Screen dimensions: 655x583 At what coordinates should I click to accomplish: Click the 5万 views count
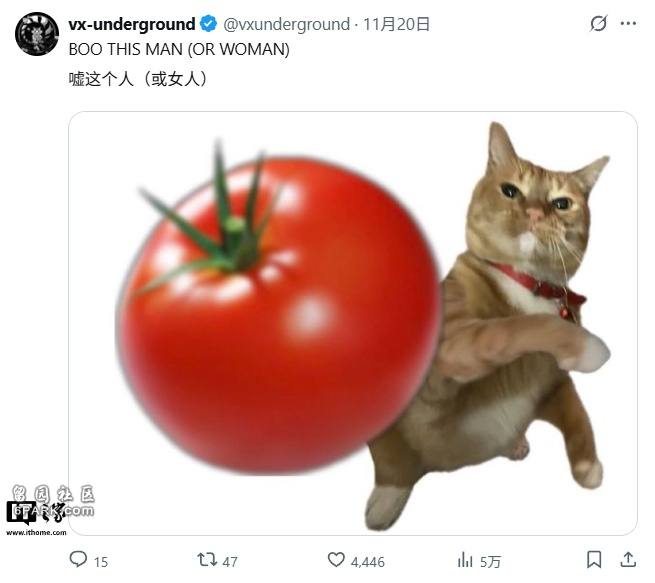click(x=490, y=562)
